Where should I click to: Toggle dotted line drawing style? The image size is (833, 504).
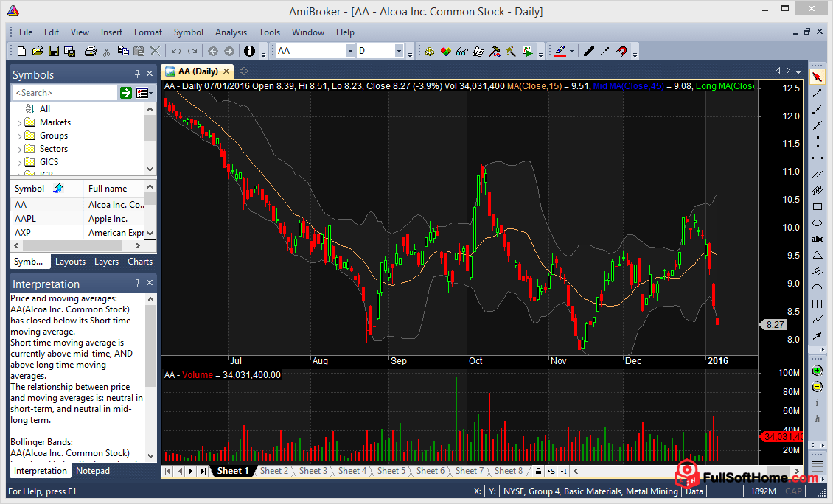(604, 51)
